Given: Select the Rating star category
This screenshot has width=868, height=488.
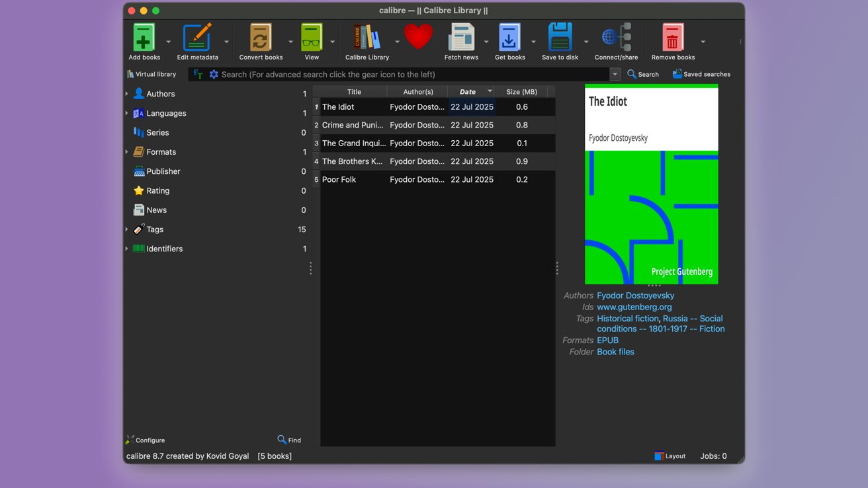Looking at the screenshot, I should 152,190.
